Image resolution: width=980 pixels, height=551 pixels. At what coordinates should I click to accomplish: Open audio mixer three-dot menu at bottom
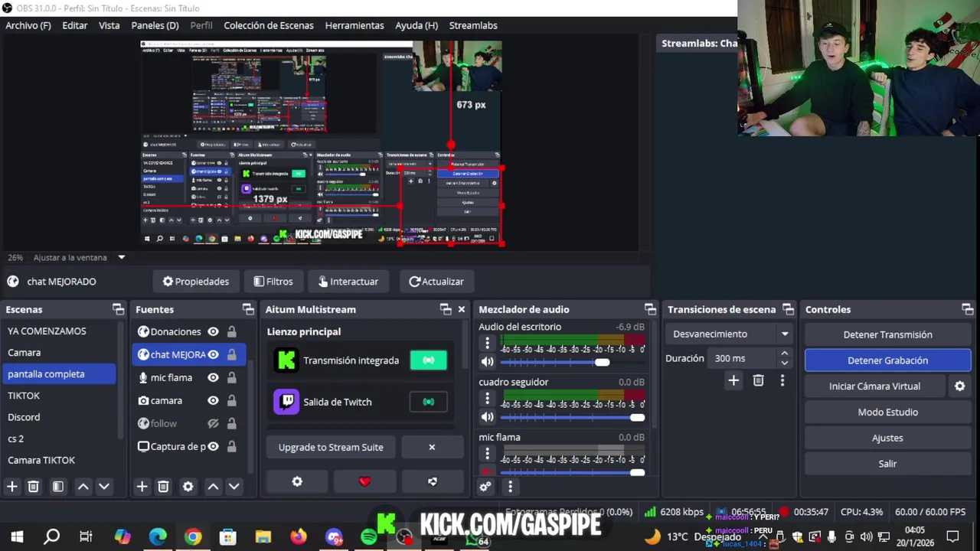pos(510,486)
